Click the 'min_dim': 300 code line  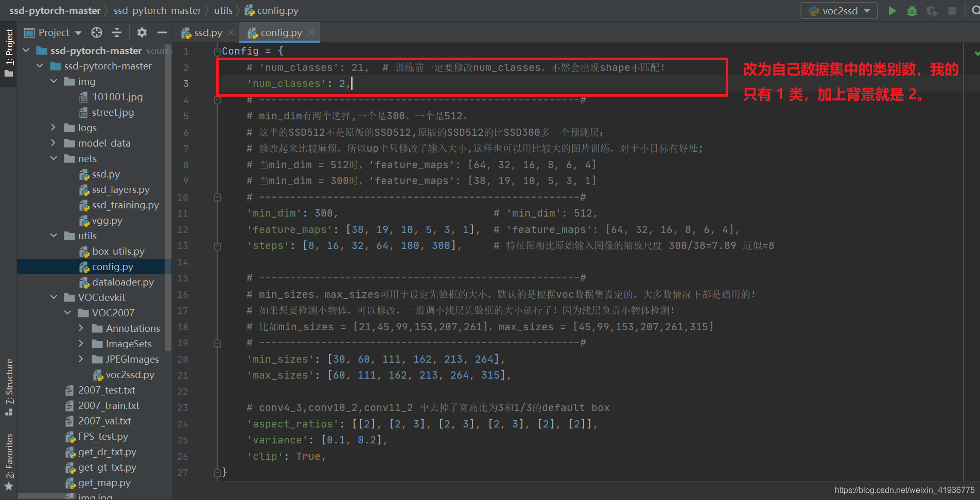click(292, 213)
